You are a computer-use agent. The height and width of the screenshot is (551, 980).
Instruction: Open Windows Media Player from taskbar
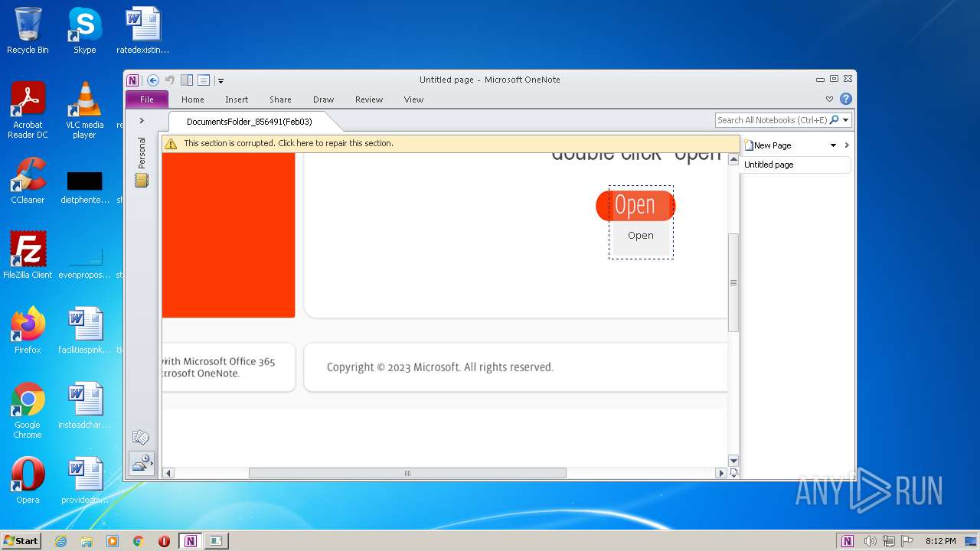[113, 541]
